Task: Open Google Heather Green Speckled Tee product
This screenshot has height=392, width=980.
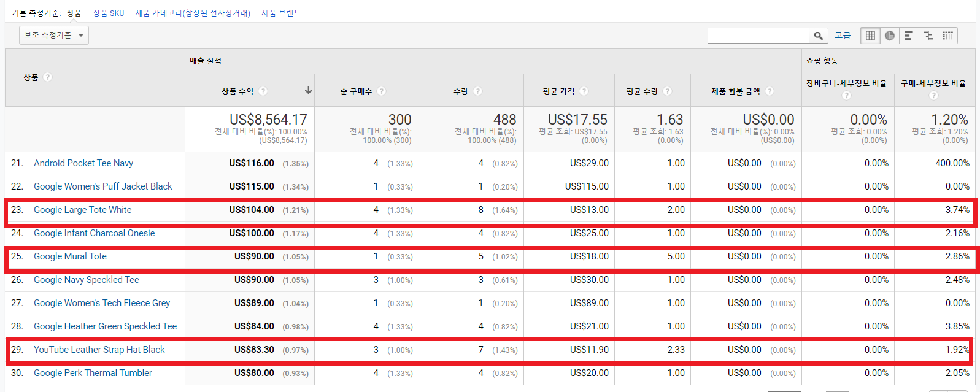Action: point(106,326)
